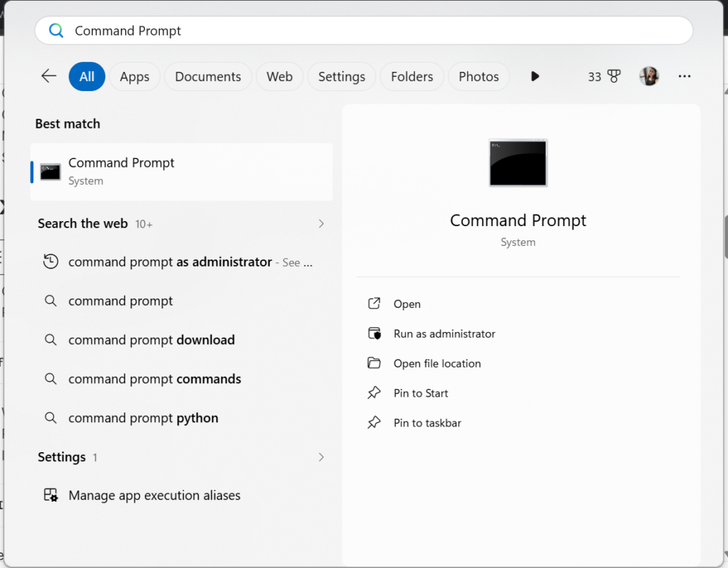
Task: Select suggestion command prompt download
Action: (x=181, y=340)
